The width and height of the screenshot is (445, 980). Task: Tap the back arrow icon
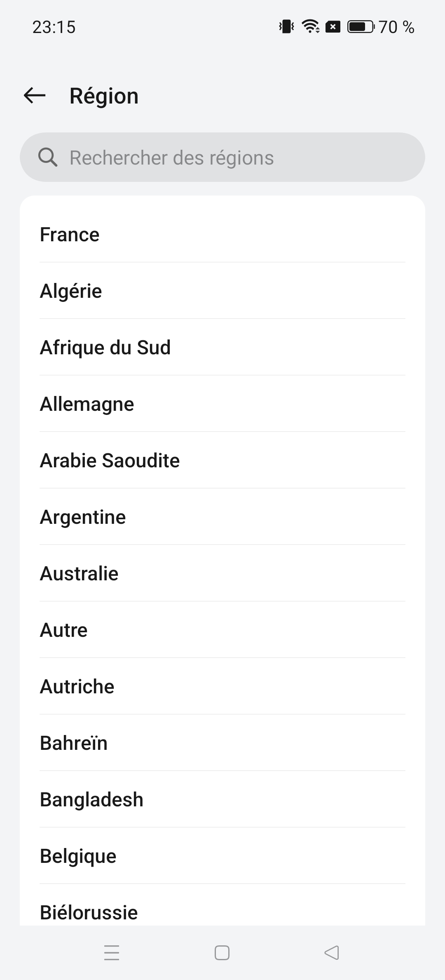click(x=35, y=96)
